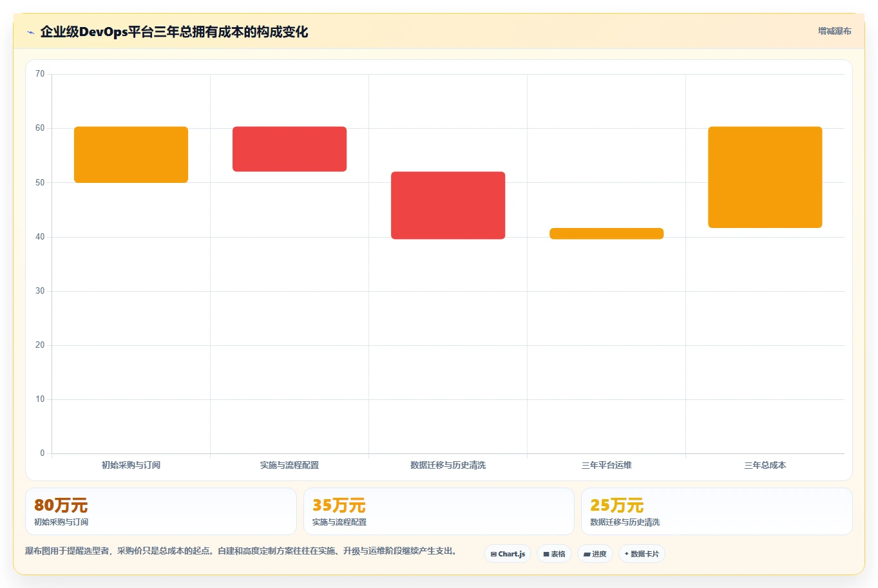This screenshot has width=878, height=588.
Task: Click the x-axis label 数据迁移与历史清洗
Action: point(448,465)
